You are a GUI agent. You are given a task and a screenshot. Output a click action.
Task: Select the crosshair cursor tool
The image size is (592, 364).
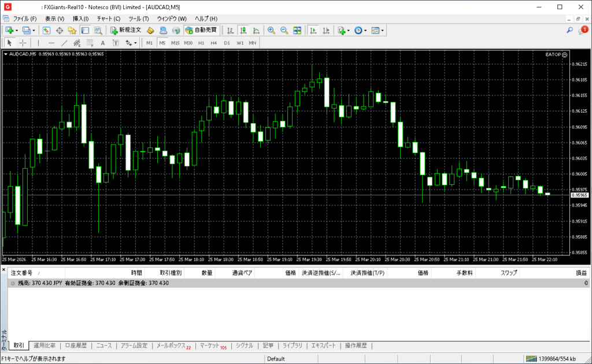pyautogui.click(x=23, y=43)
